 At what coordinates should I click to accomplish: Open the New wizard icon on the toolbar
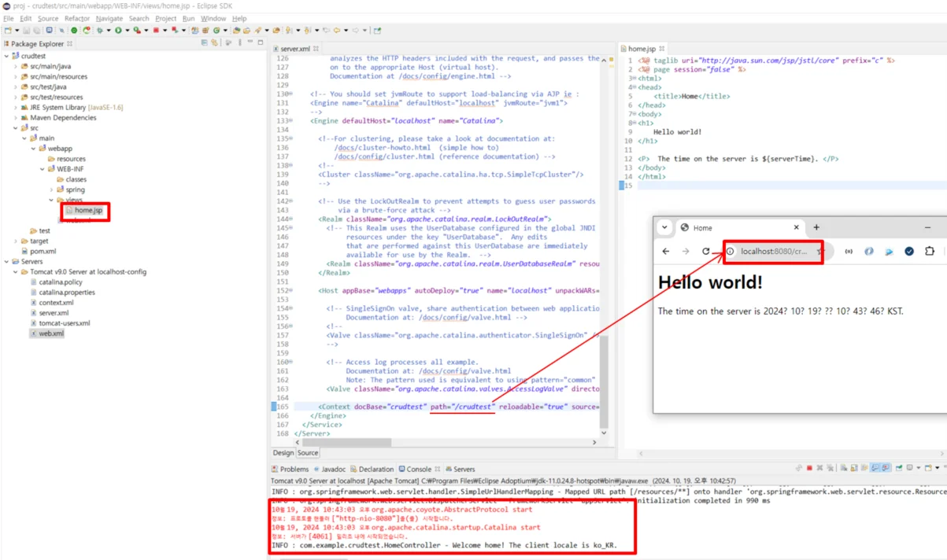7,30
